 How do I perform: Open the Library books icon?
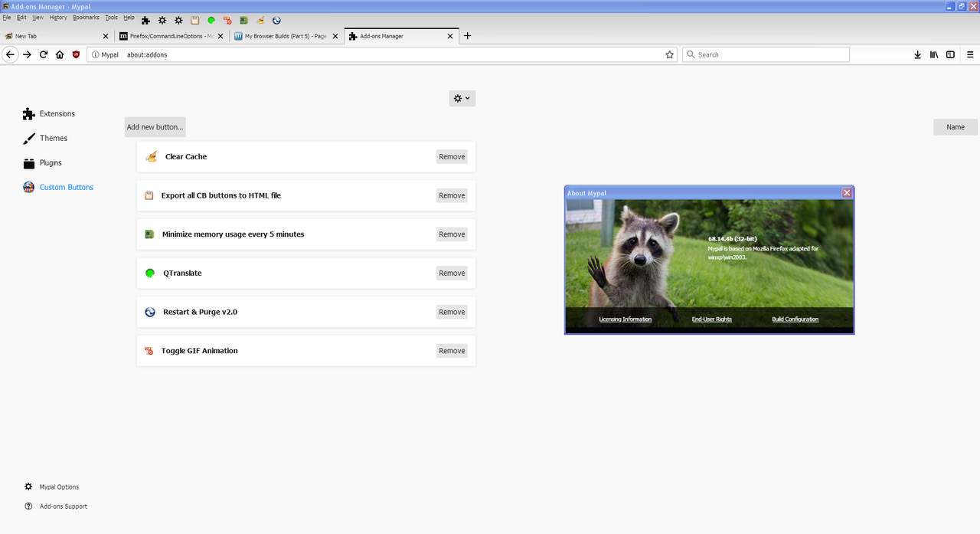coord(934,54)
